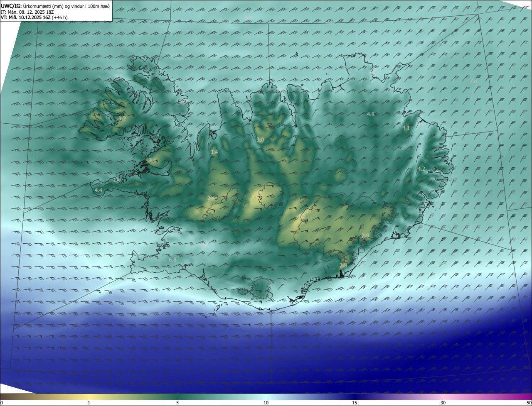
Task: Click the 1 label on the color scale
Action: (x=89, y=403)
